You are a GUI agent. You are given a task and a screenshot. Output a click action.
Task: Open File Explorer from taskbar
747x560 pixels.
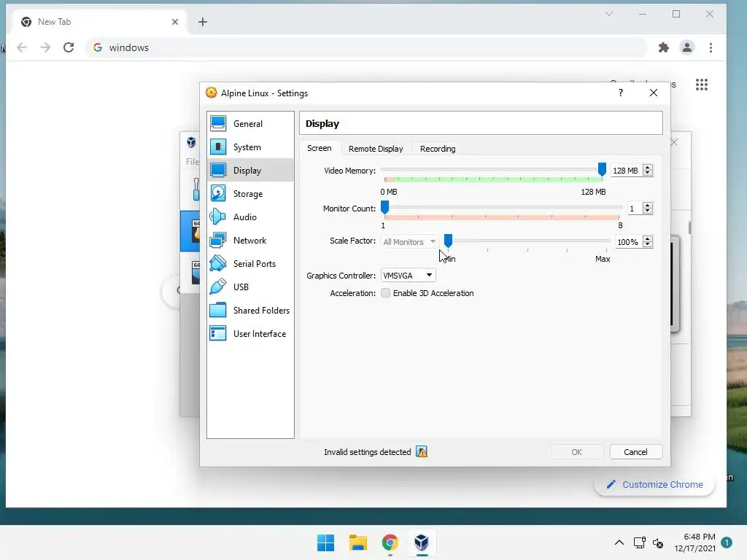(x=357, y=542)
